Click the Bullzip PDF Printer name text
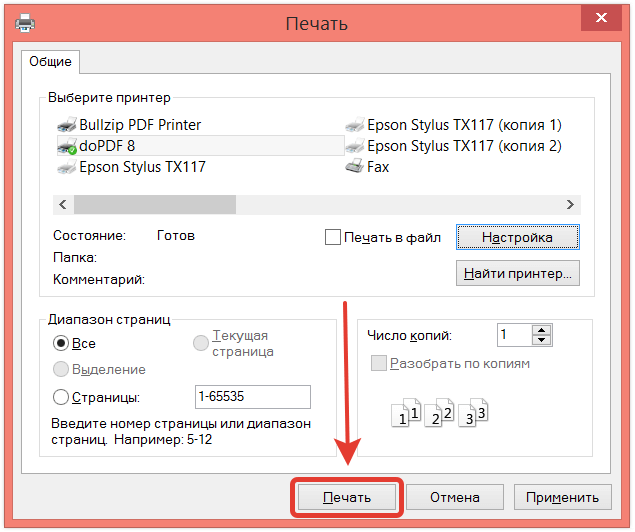The width and height of the screenshot is (635, 532). pos(140,125)
